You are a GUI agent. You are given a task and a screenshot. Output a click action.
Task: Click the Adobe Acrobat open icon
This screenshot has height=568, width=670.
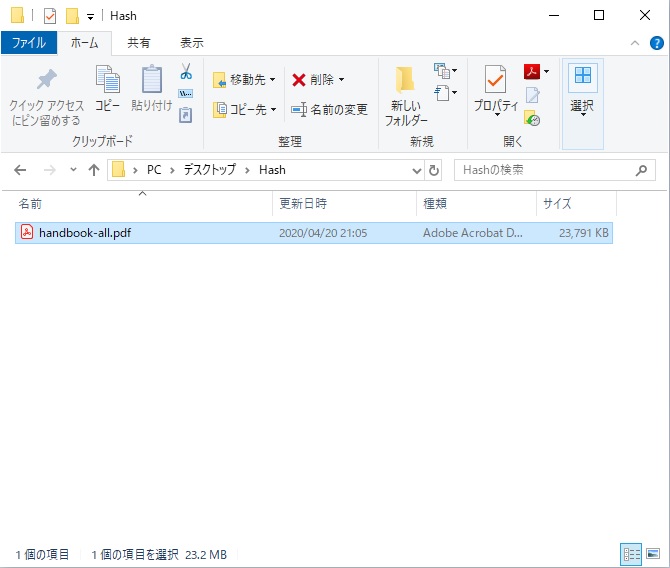click(x=532, y=71)
